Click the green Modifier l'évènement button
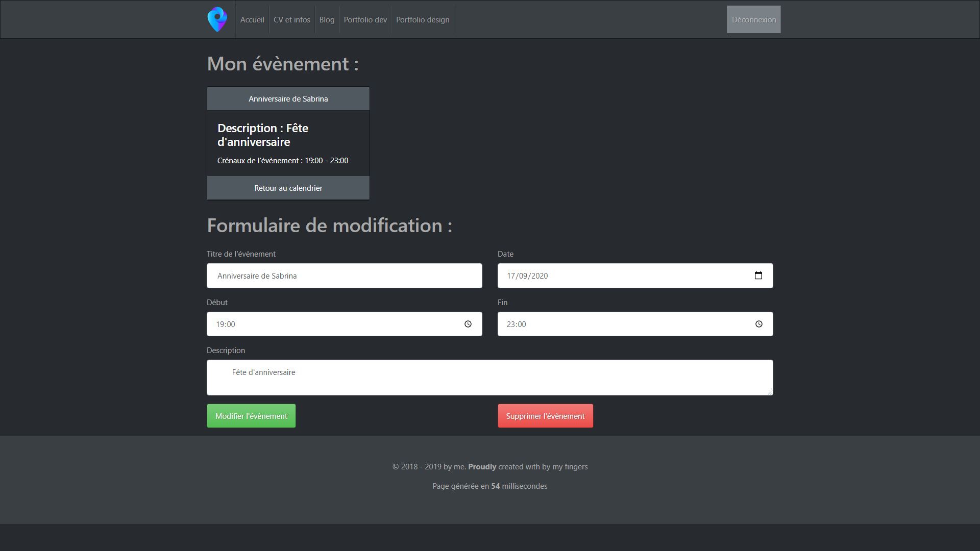Screen dimensions: 980x551 (251, 416)
